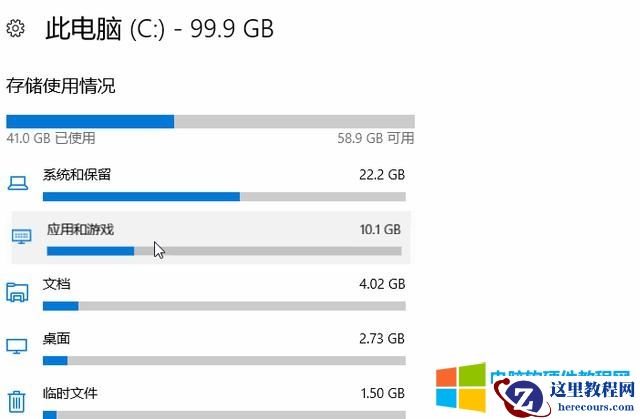The image size is (640, 419).
Task: Click the overall C: drive usage bar
Action: 210,121
